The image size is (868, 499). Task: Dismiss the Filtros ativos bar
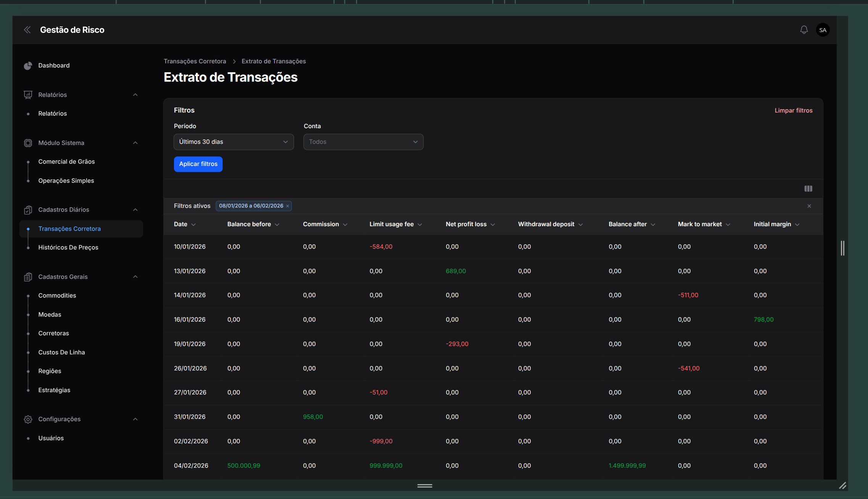[809, 206]
